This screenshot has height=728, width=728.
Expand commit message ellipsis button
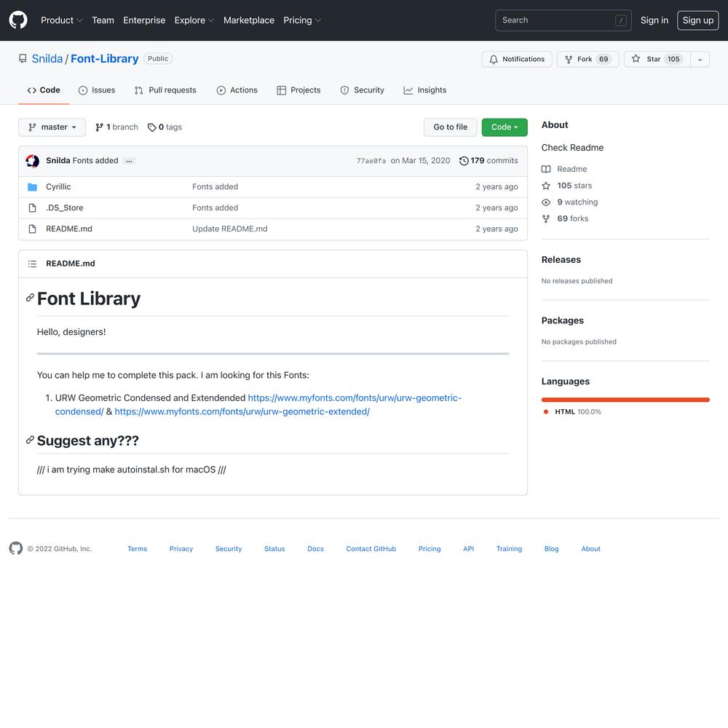[129, 161]
